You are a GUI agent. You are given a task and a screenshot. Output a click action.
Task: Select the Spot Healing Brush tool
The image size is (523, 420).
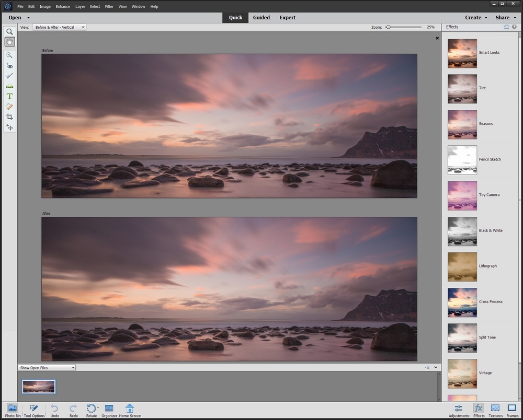point(9,107)
